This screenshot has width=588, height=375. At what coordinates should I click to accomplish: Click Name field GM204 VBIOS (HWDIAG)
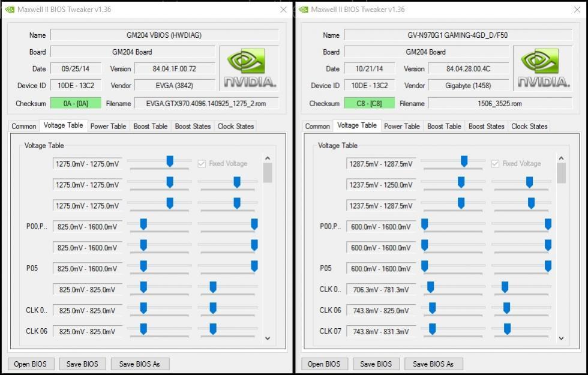pos(164,35)
